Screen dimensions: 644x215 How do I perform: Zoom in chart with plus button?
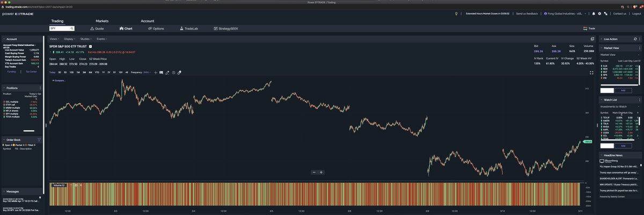[x=321, y=172]
